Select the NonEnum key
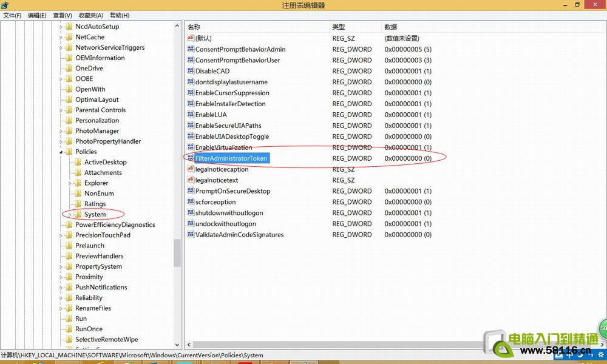 (99, 194)
